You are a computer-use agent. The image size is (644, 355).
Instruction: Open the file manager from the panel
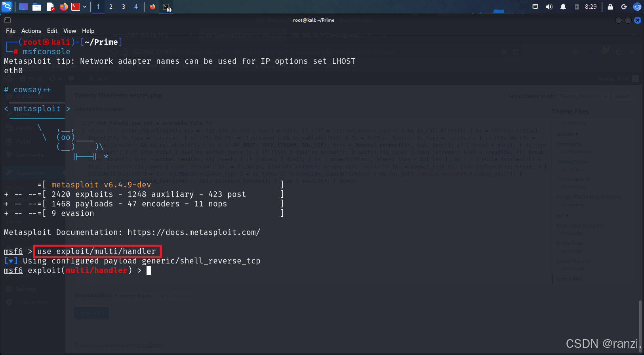(x=37, y=7)
